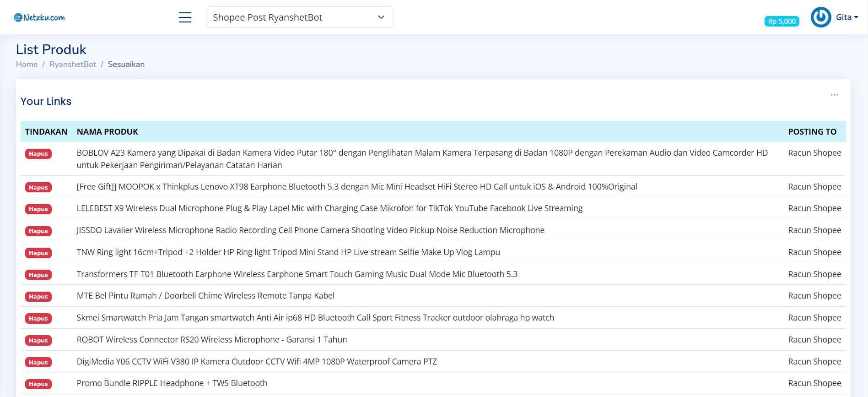868x397 pixels.
Task: Select the MTE Bel Pintu Rumah text
Action: [205, 295]
